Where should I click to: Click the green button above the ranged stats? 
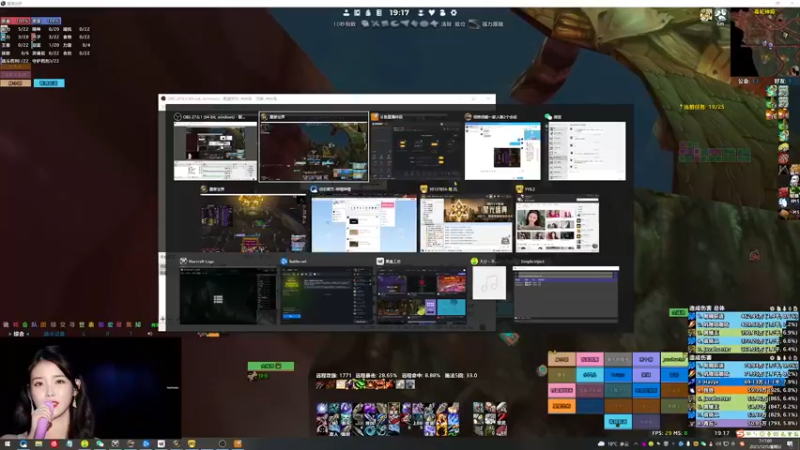pos(271,366)
